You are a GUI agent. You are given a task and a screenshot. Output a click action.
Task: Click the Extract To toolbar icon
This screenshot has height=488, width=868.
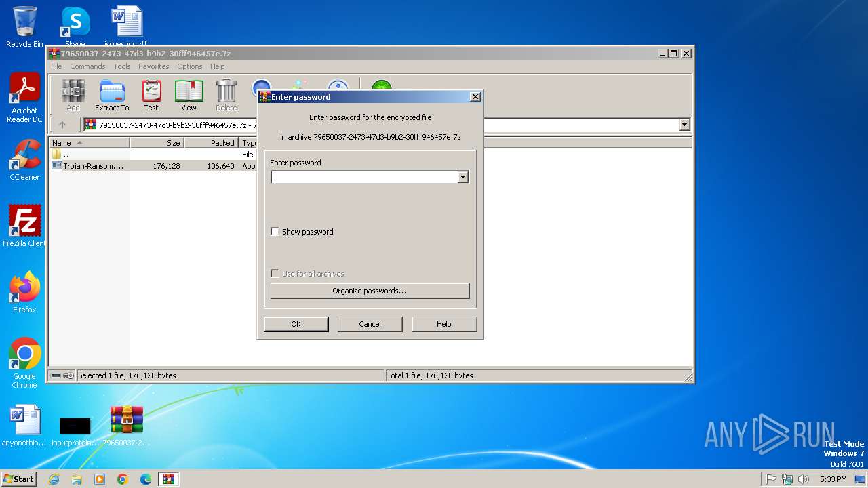(x=112, y=96)
